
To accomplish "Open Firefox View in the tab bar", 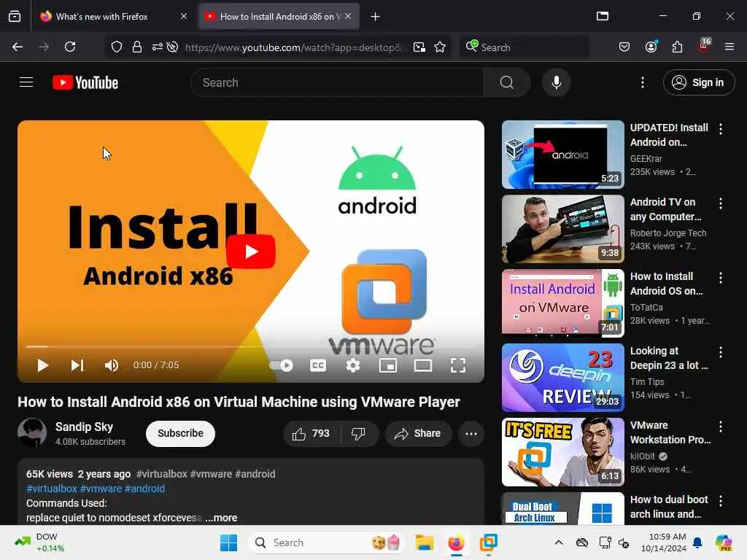I will 15,16.
